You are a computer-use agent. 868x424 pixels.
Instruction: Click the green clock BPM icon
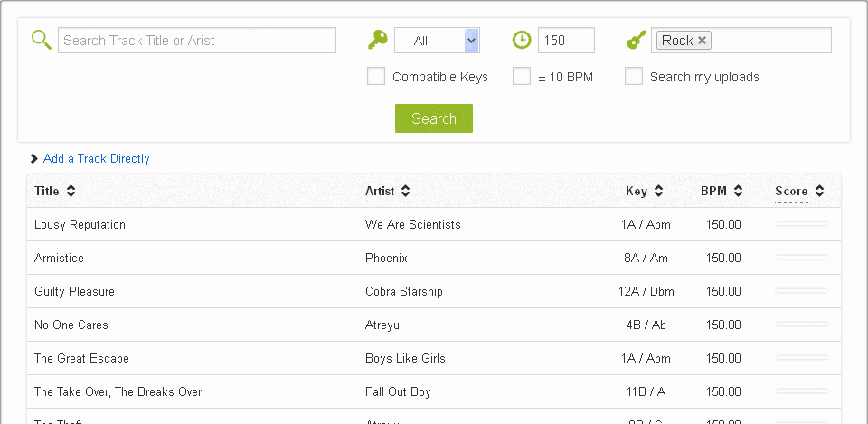(522, 40)
